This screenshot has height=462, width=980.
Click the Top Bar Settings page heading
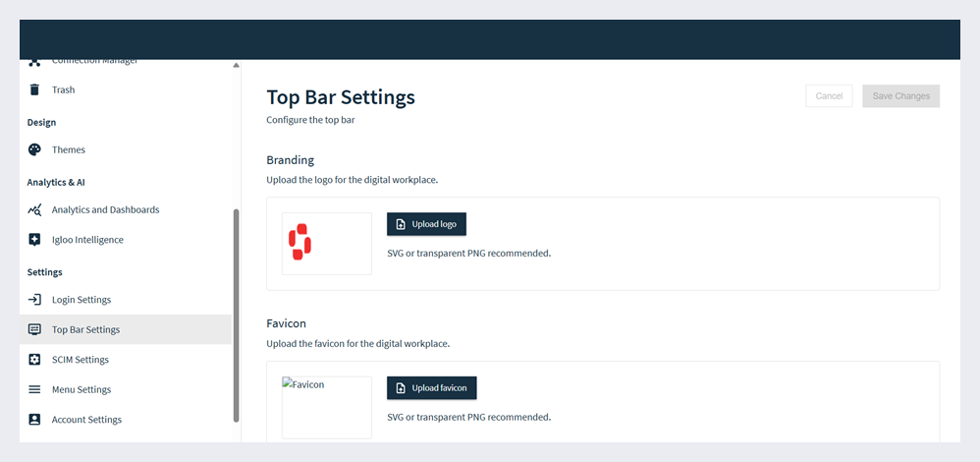tap(341, 97)
